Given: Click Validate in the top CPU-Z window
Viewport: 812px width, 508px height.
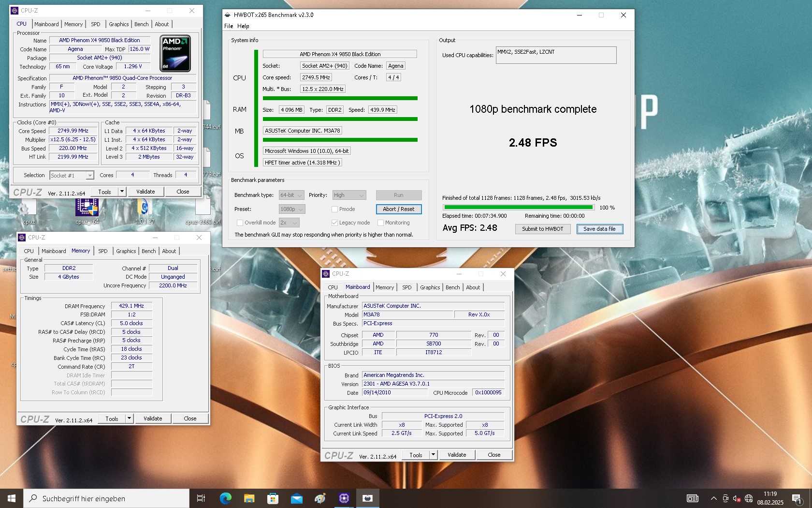Looking at the screenshot, I should click(x=145, y=192).
